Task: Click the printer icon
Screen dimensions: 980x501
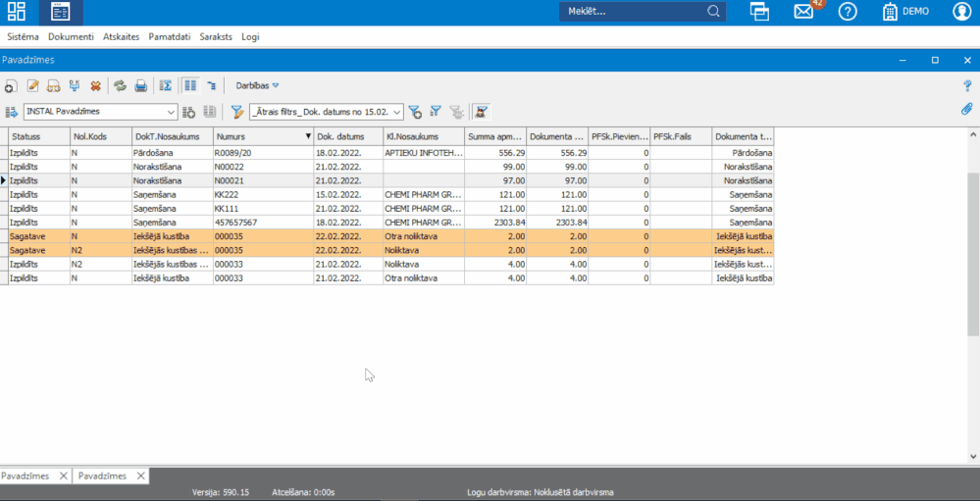Action: 140,86
